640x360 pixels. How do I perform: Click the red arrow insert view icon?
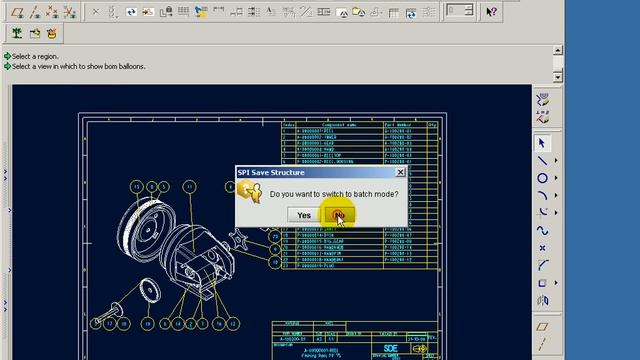point(148,12)
